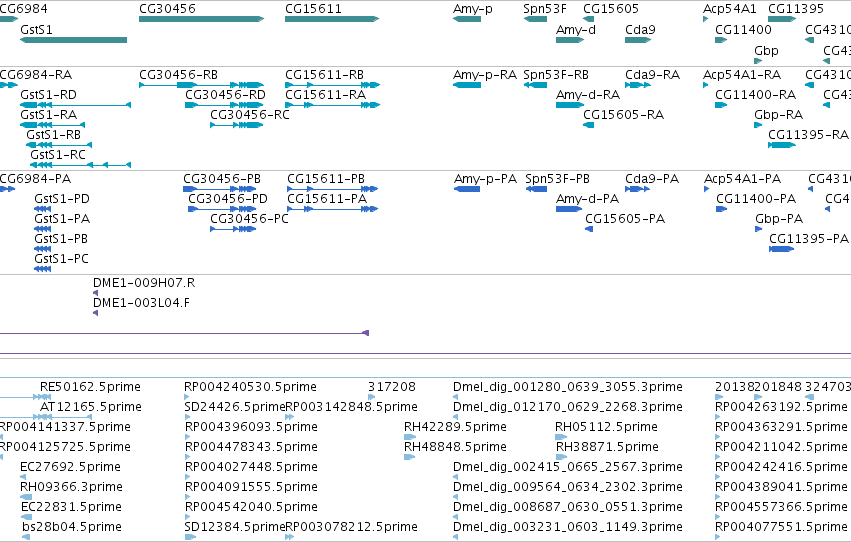The image size is (851, 542).
Task: Select the CG11400 gene label
Action: (x=743, y=29)
